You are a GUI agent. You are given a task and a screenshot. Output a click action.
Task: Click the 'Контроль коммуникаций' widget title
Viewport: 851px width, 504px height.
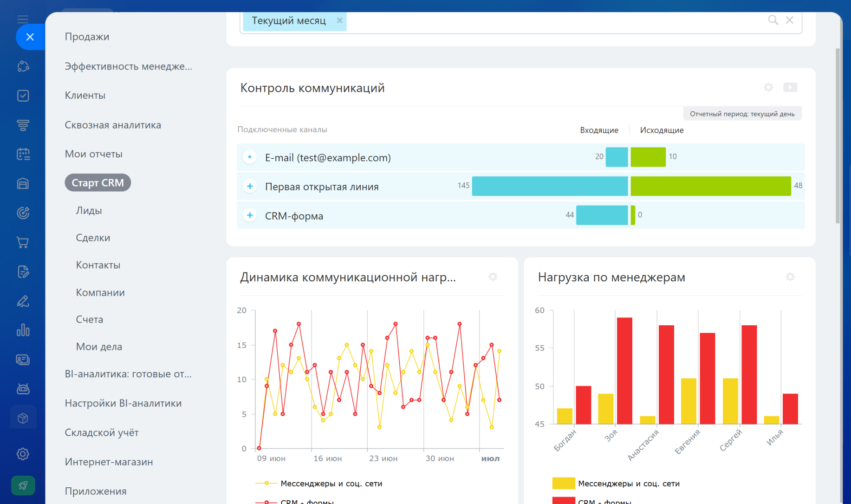312,88
